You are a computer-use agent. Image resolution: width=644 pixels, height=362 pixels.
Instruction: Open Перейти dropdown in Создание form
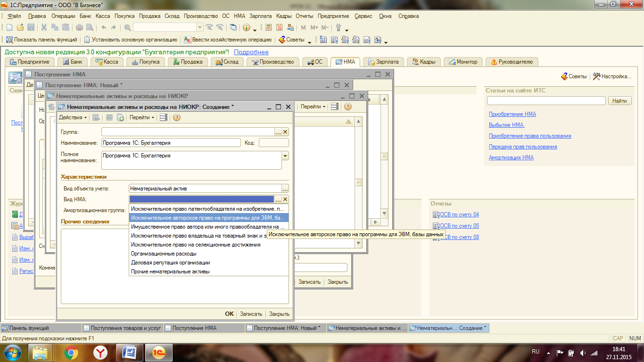pos(142,117)
